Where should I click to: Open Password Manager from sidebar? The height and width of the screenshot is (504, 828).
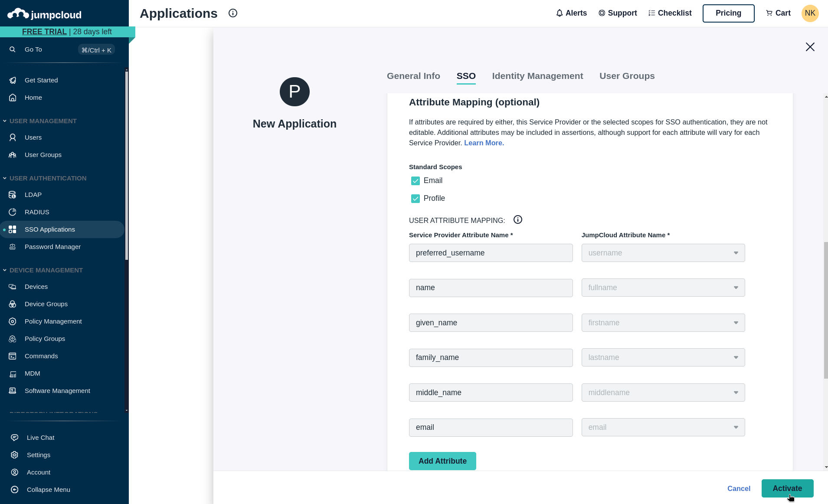[52, 246]
